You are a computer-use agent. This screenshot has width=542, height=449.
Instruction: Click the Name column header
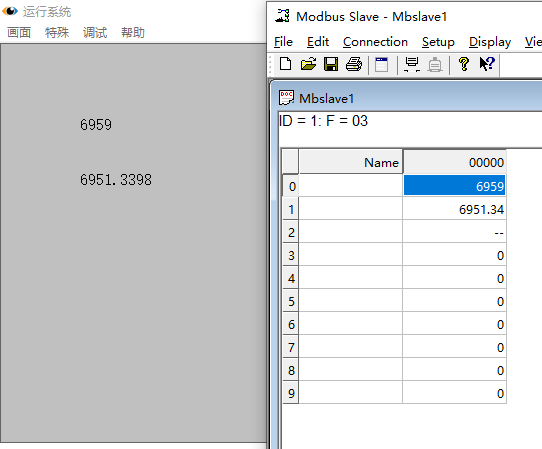click(x=351, y=162)
